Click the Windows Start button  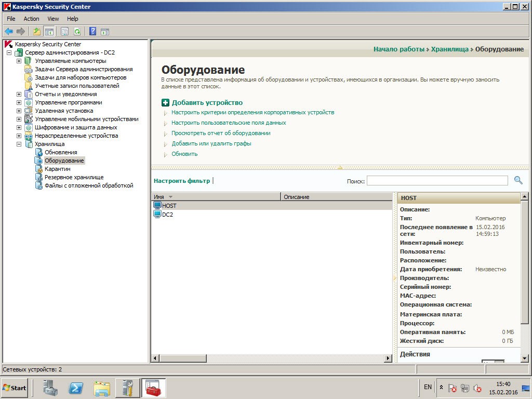click(x=14, y=388)
